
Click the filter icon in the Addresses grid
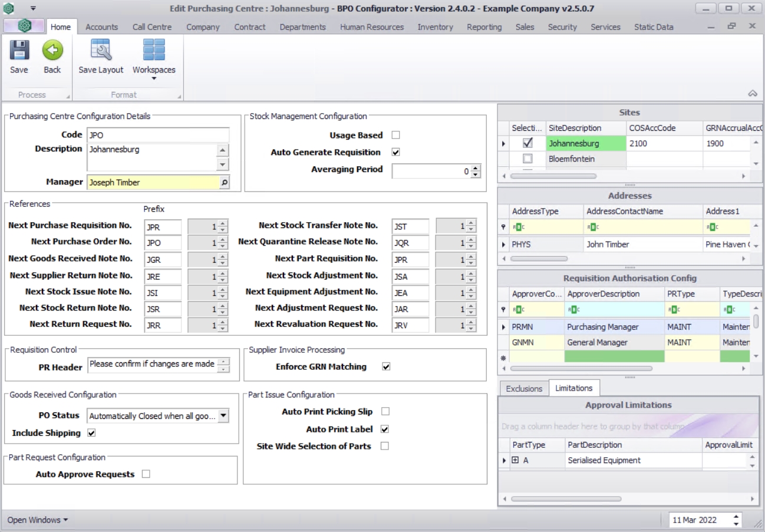tap(503, 227)
